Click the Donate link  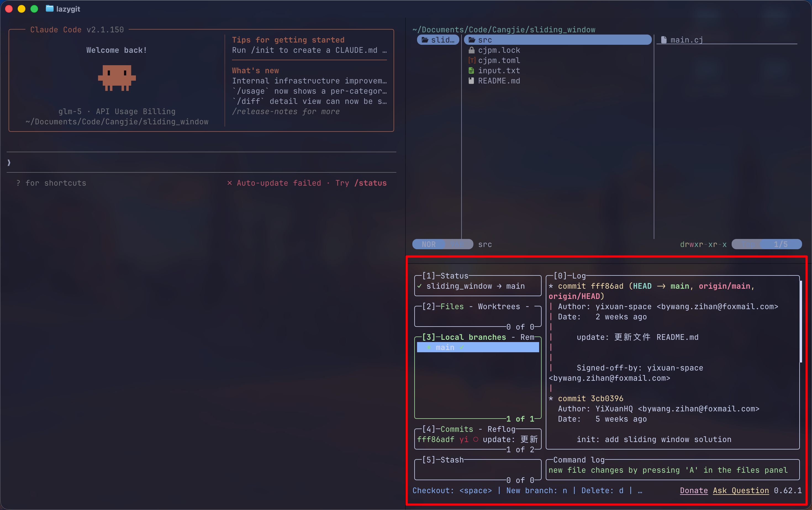(694, 490)
